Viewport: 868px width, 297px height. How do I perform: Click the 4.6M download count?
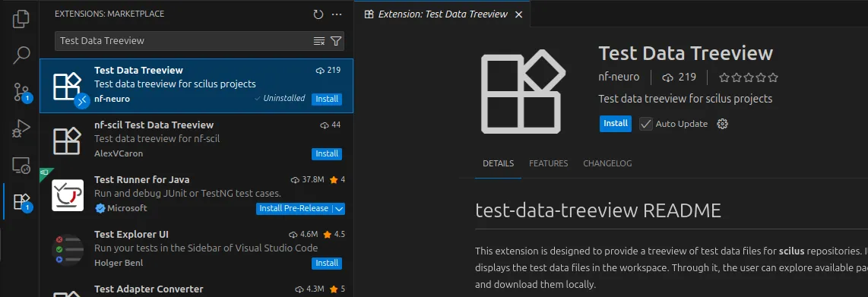coord(304,235)
